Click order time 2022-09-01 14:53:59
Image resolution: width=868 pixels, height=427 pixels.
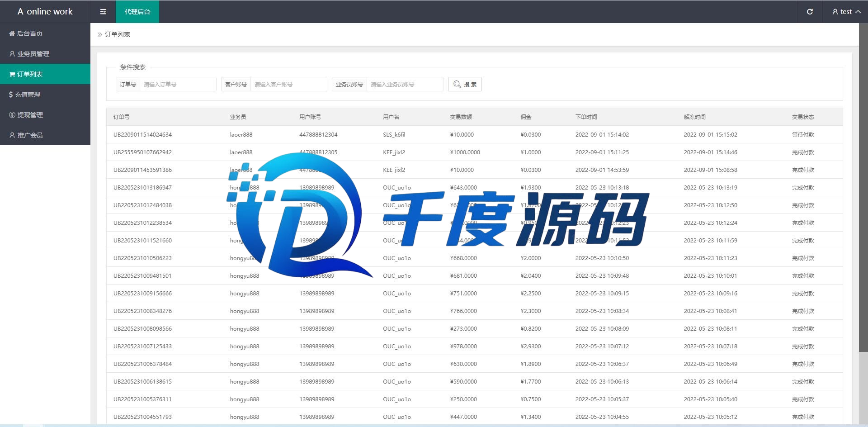point(602,170)
